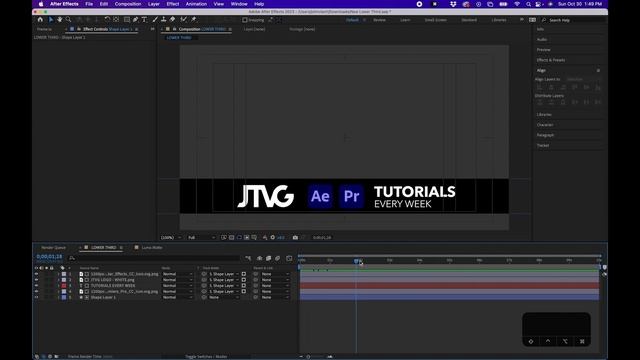Hide layer 1 After Effects icon png
The height and width of the screenshot is (360, 640).
[36, 274]
